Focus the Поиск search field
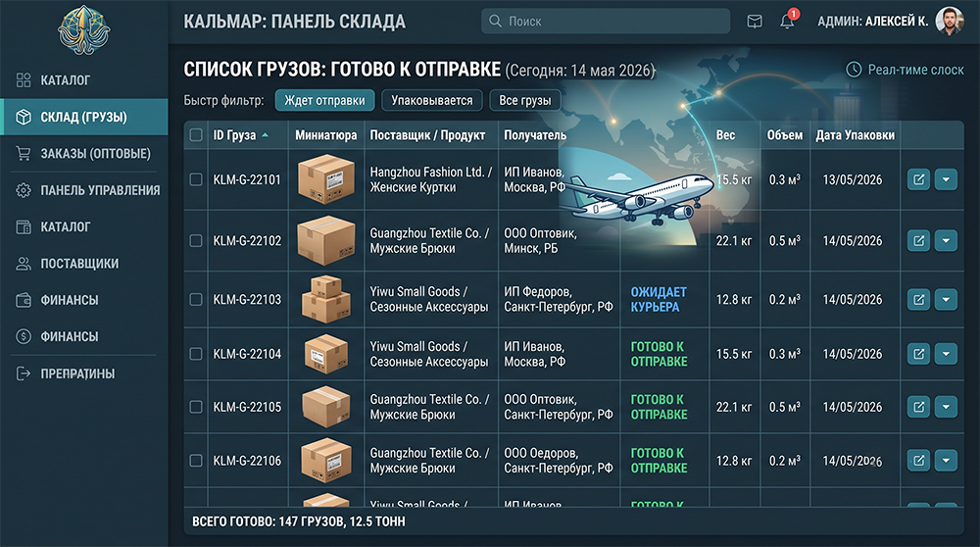The width and height of the screenshot is (980, 547). 606,22
